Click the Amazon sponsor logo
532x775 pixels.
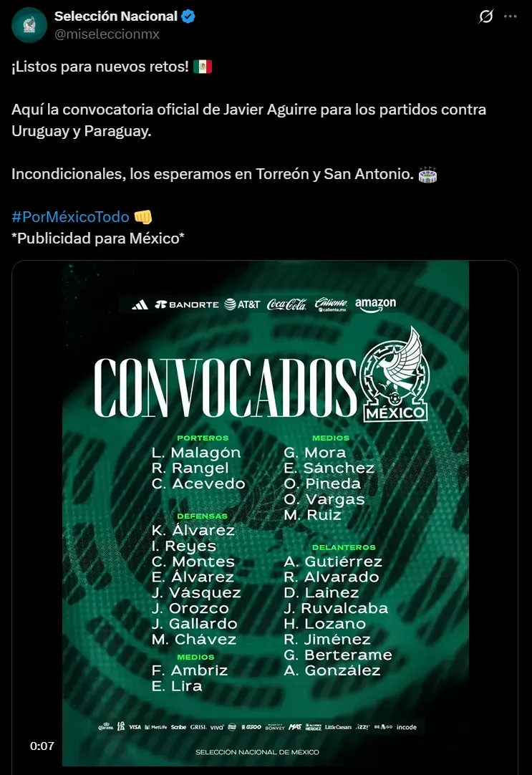[x=375, y=304]
